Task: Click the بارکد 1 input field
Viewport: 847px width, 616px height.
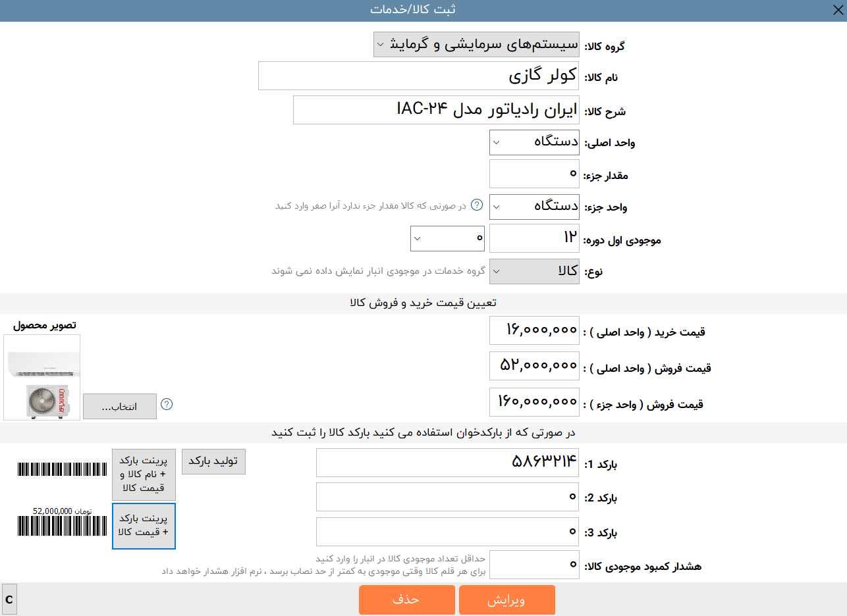Action: [x=448, y=463]
